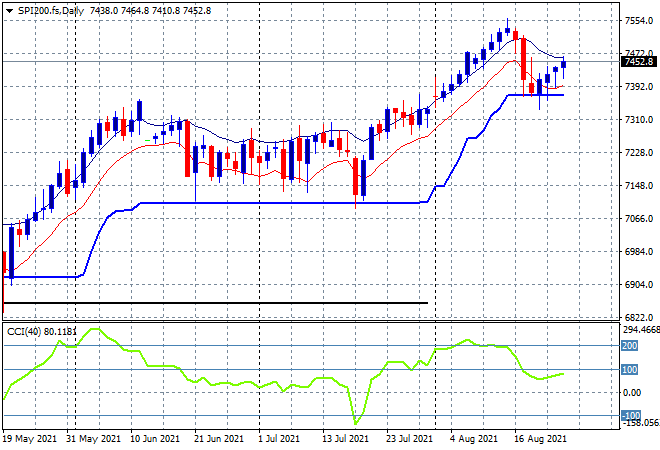Click the CCI(40) 80.1181 indicator label
The width and height of the screenshot is (660, 450).
pos(42,332)
